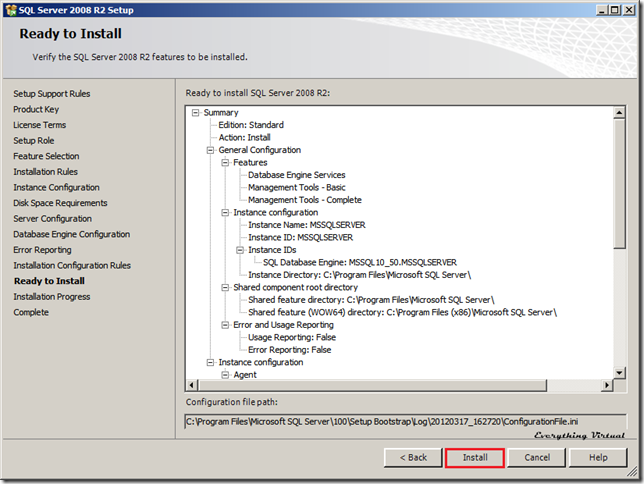Click Setup Role in the sidebar
644x484 pixels.
point(34,141)
